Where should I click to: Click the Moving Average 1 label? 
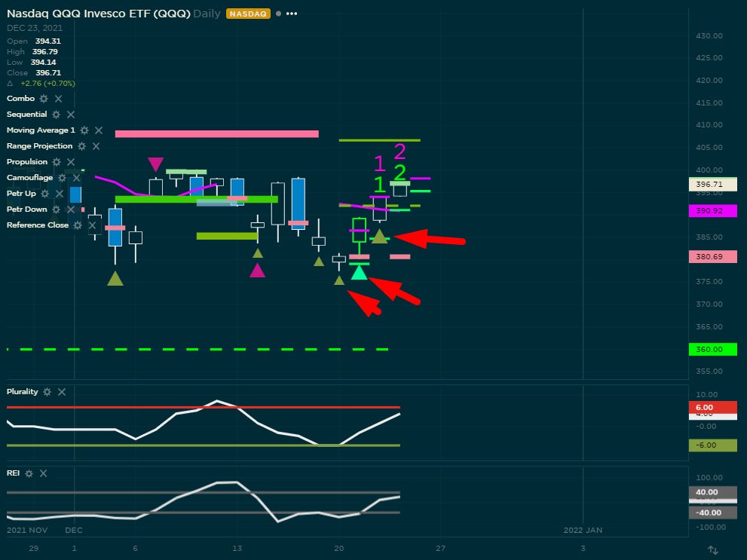41,130
